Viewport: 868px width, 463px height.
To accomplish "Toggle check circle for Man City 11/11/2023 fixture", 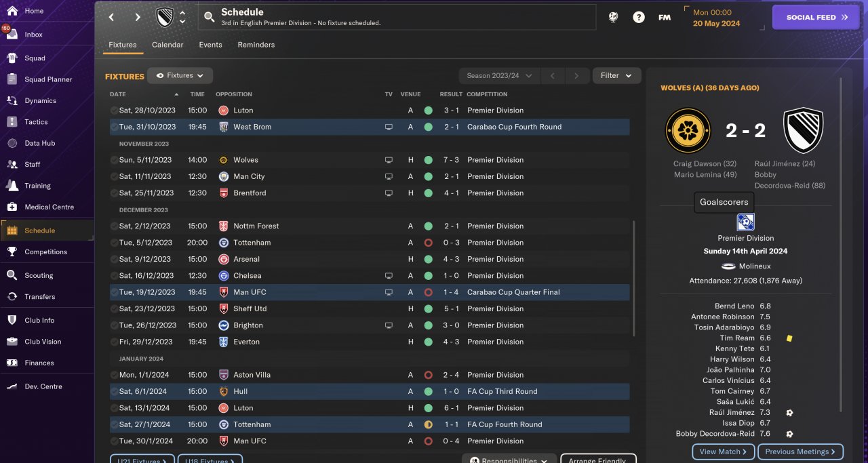I will click(x=114, y=176).
